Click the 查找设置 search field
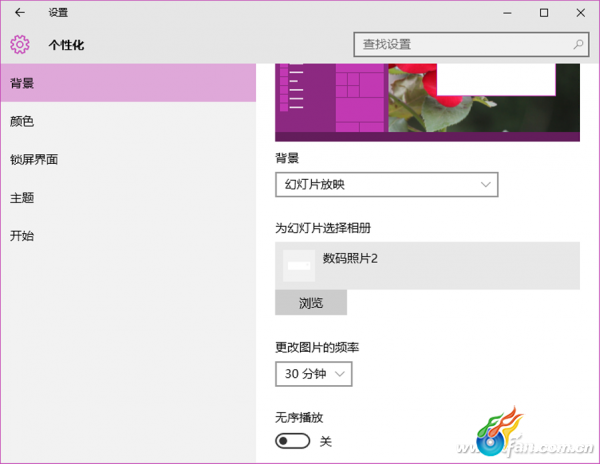 coord(471,44)
